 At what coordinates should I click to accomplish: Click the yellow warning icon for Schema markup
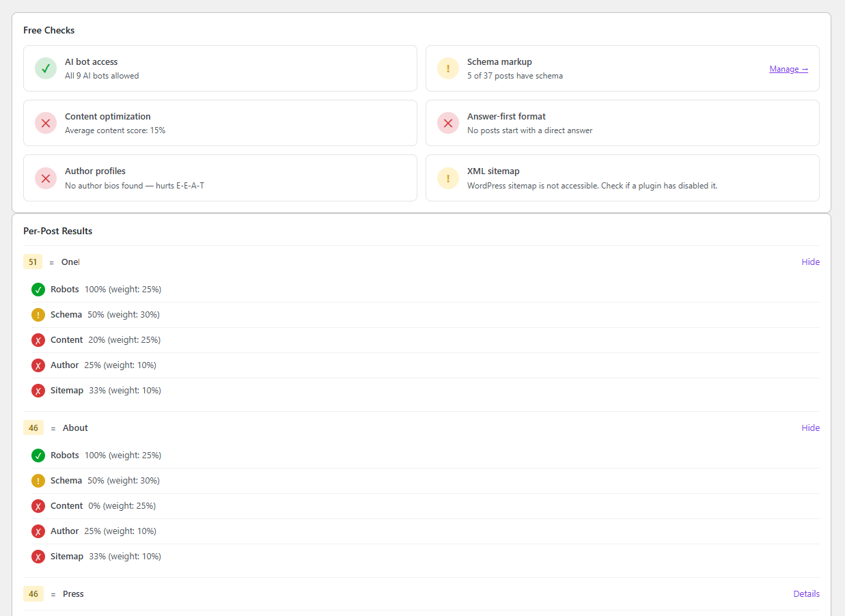coord(448,68)
